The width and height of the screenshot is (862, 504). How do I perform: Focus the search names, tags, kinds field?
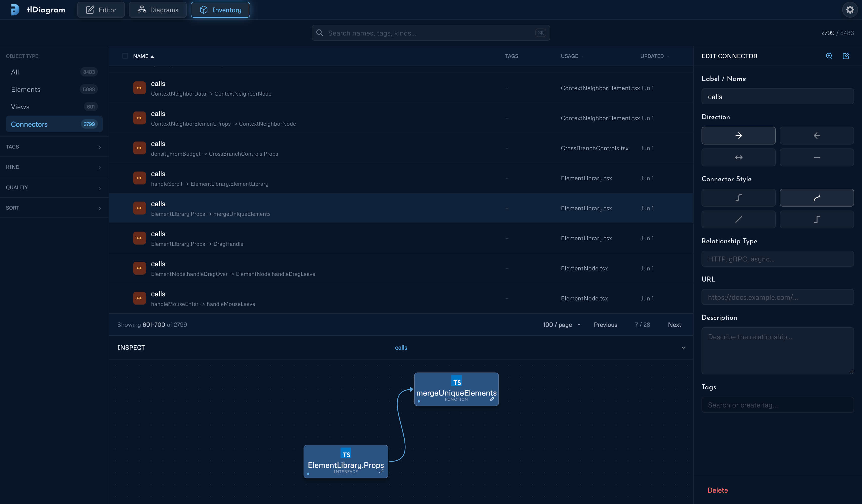coord(431,33)
